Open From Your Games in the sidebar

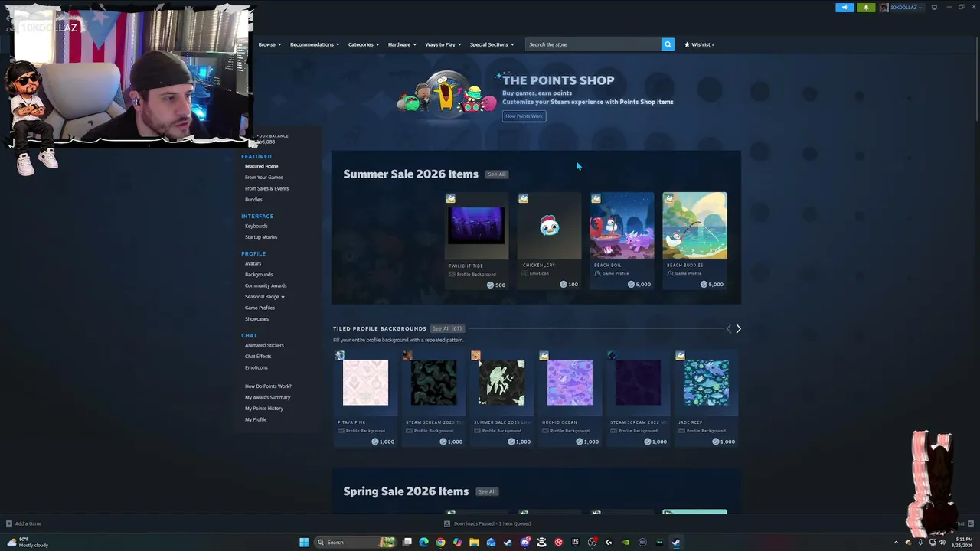(x=264, y=178)
